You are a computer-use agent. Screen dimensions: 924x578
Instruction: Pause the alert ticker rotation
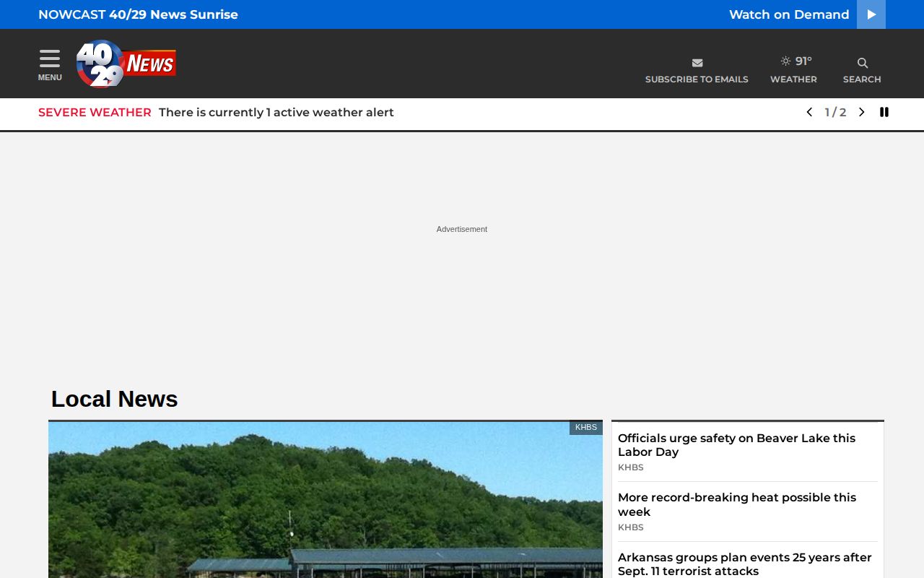click(x=884, y=112)
